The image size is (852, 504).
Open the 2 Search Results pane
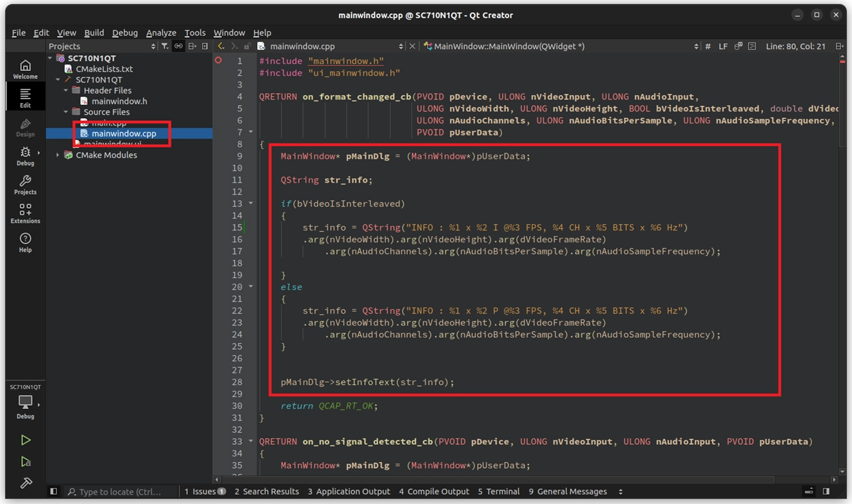pos(266,491)
